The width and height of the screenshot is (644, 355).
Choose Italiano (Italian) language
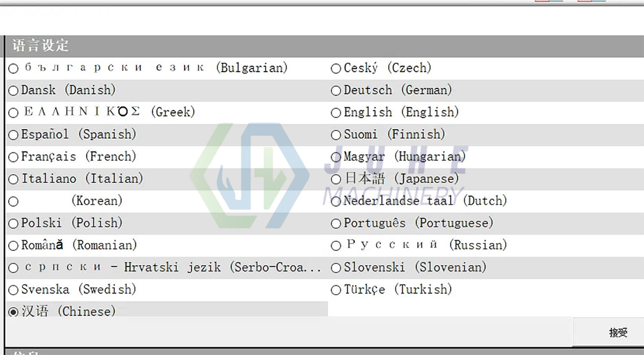click(x=13, y=179)
